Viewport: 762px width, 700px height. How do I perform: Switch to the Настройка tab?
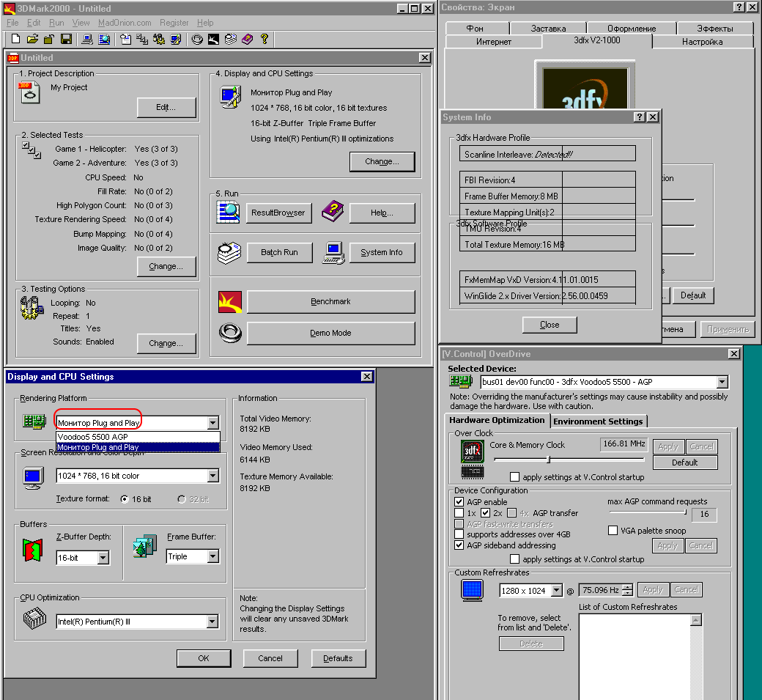(702, 42)
